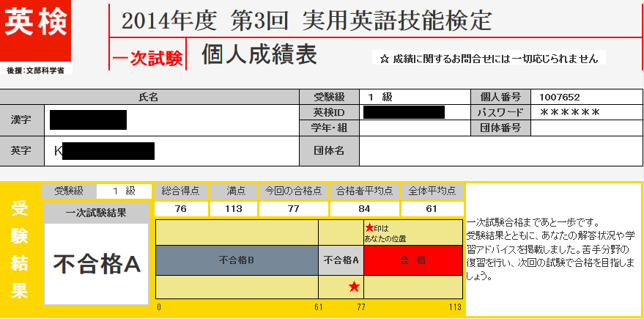
Task: Click the axis label 113 under the chart
Action: tap(455, 307)
